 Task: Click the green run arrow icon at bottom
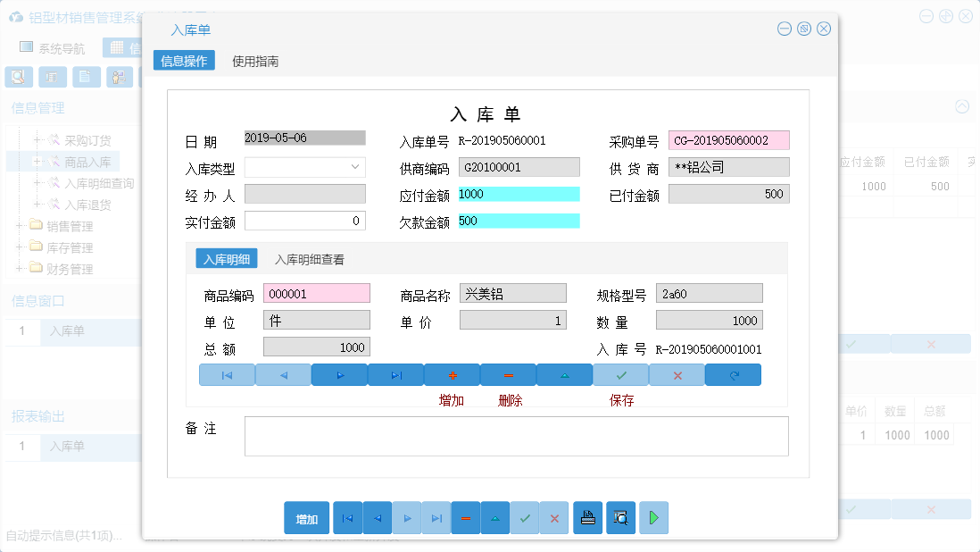(x=653, y=518)
